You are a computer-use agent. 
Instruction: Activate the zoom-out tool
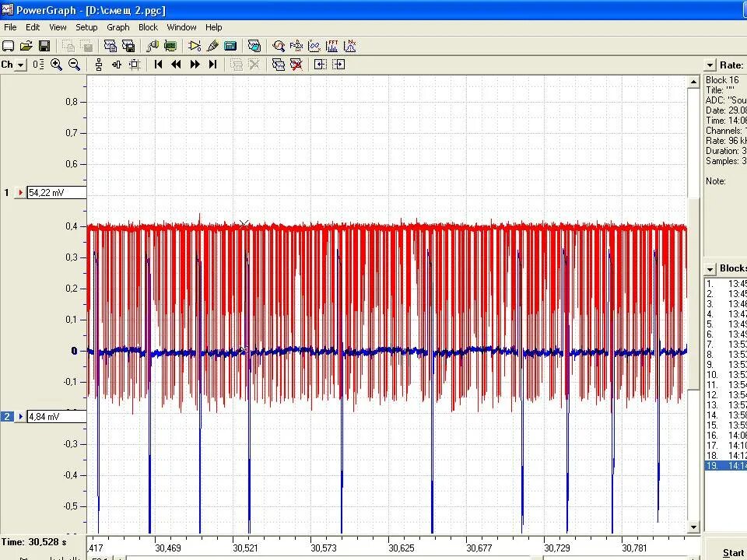75,65
